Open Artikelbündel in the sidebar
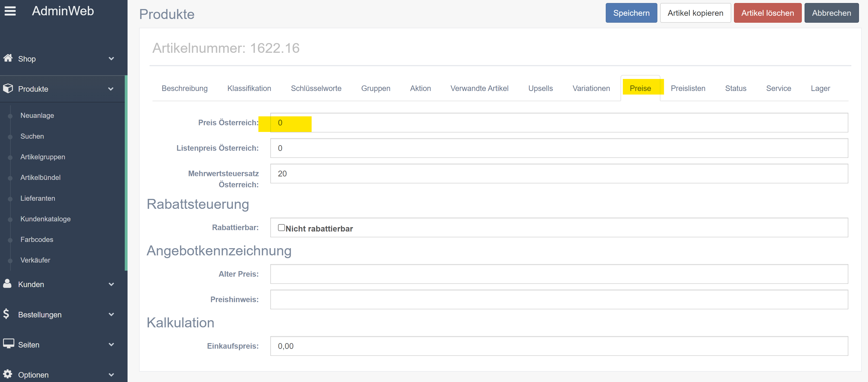This screenshot has height=382, width=868. click(41, 177)
